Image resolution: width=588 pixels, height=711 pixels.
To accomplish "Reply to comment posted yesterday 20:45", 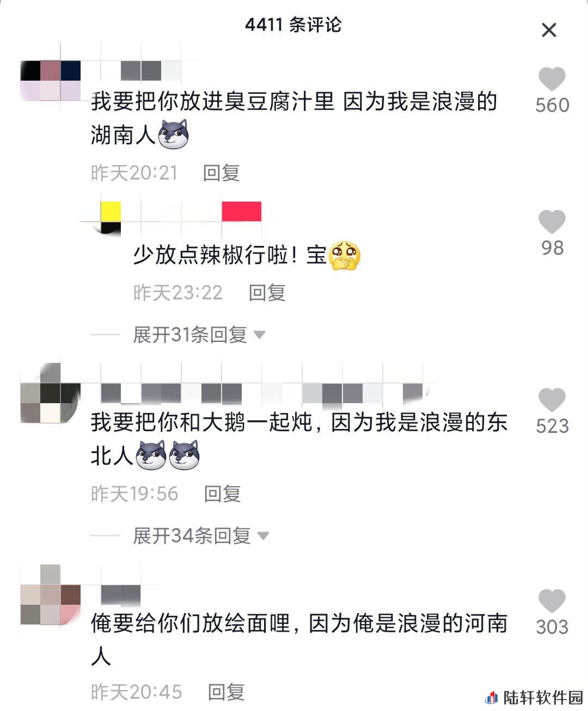I will [x=226, y=692].
